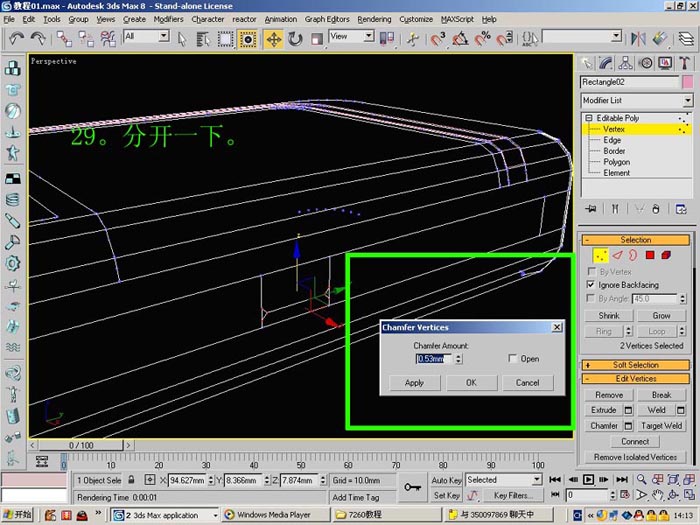
Task: Select the Select and Link tool
Action: point(64,39)
